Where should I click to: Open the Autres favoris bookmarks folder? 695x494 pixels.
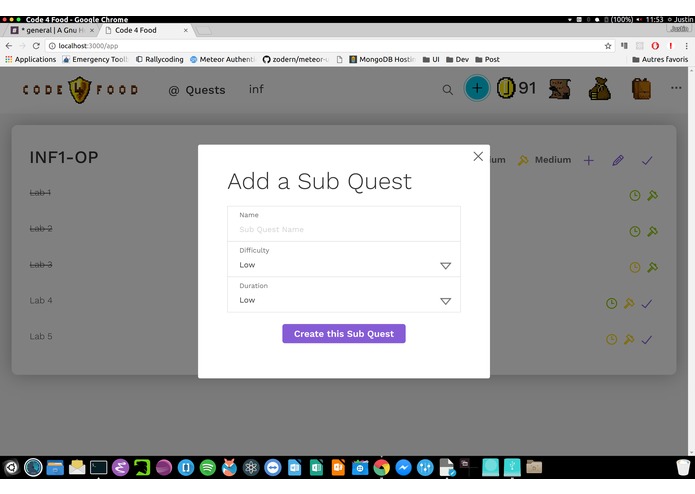tap(660, 59)
